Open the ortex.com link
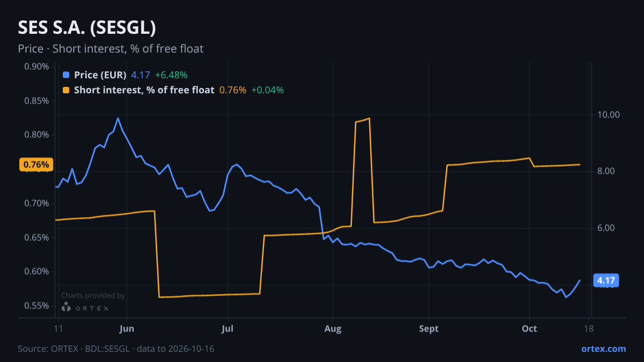The height and width of the screenshot is (362, 644). pyautogui.click(x=603, y=349)
